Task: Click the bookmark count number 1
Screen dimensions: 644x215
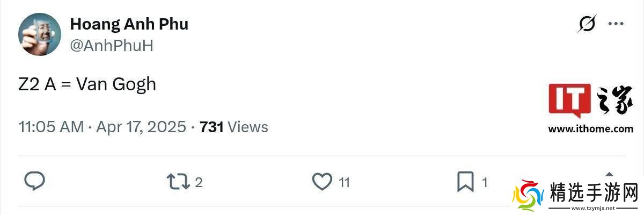Action: [x=485, y=182]
